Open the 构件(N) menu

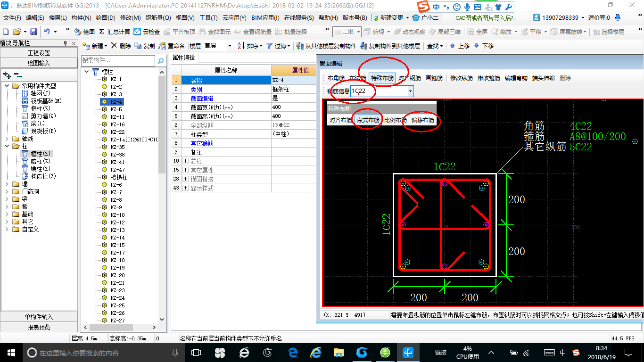click(x=82, y=18)
